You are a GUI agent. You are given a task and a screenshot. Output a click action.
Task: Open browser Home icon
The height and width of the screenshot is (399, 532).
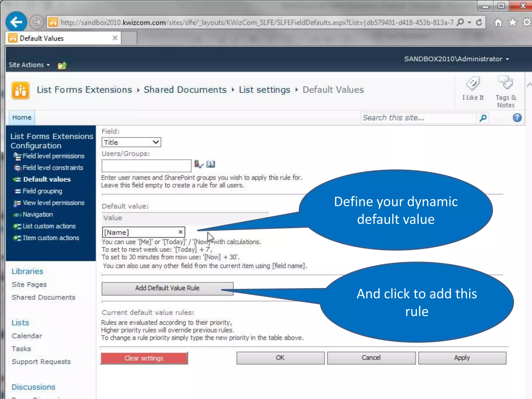pyautogui.click(x=498, y=22)
